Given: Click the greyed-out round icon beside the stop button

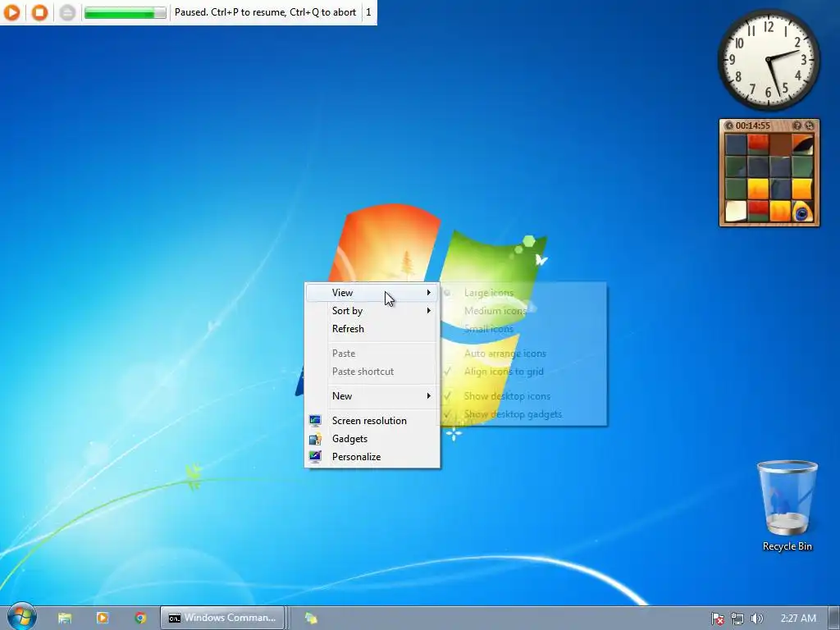Looking at the screenshot, I should 67,11.
